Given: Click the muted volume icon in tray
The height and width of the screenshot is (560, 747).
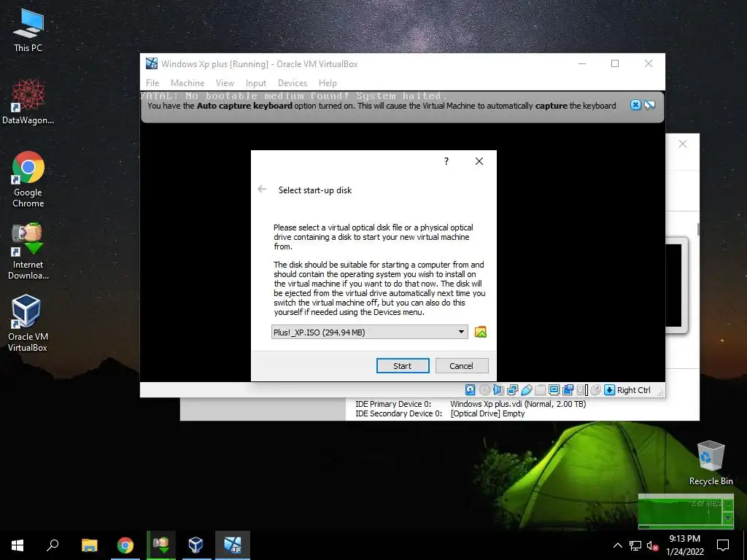Looking at the screenshot, I should 652,545.
